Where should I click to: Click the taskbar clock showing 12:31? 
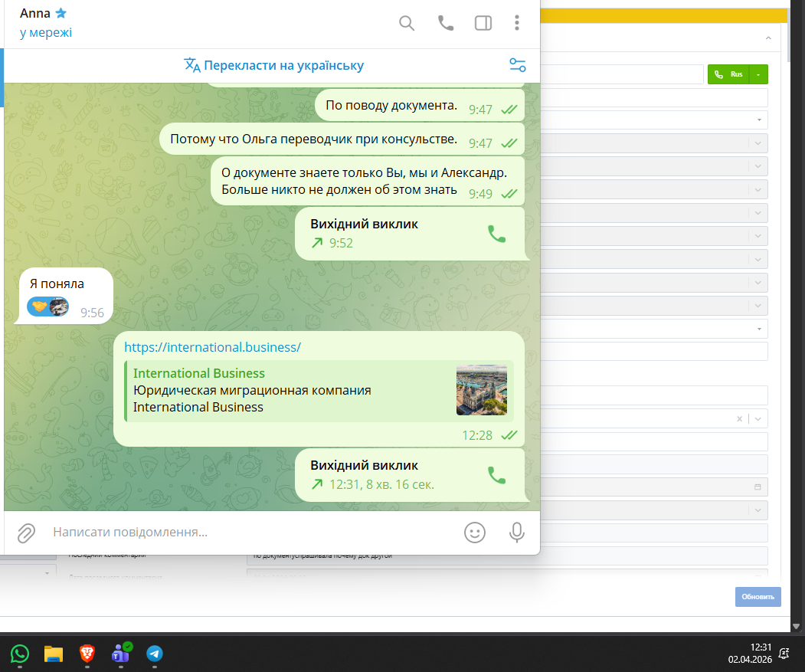pyautogui.click(x=750, y=653)
